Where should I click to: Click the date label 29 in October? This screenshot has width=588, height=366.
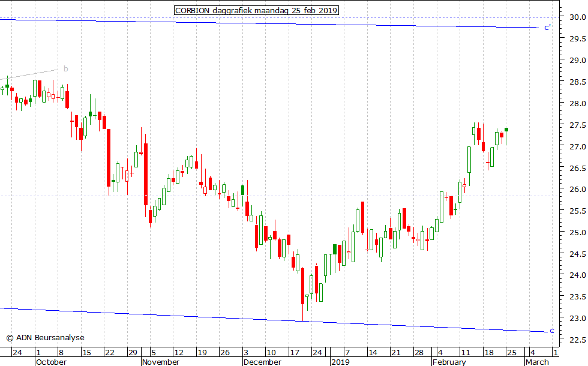pyautogui.click(x=133, y=353)
